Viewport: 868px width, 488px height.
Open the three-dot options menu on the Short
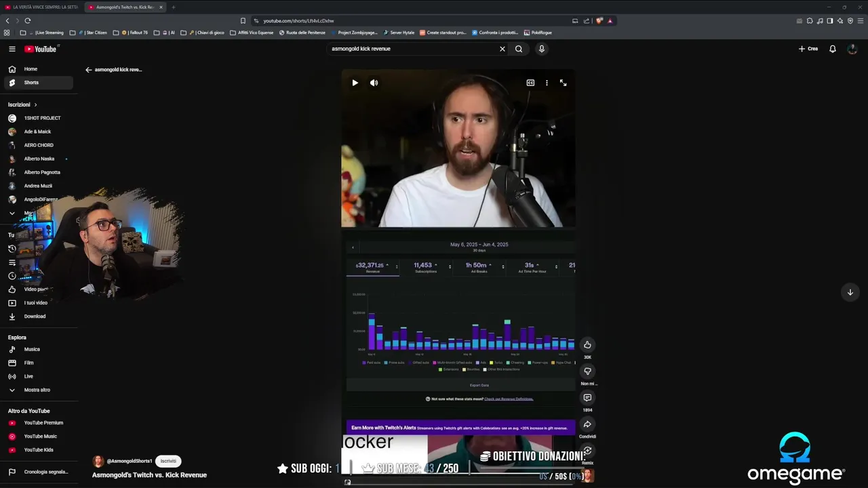tap(547, 83)
